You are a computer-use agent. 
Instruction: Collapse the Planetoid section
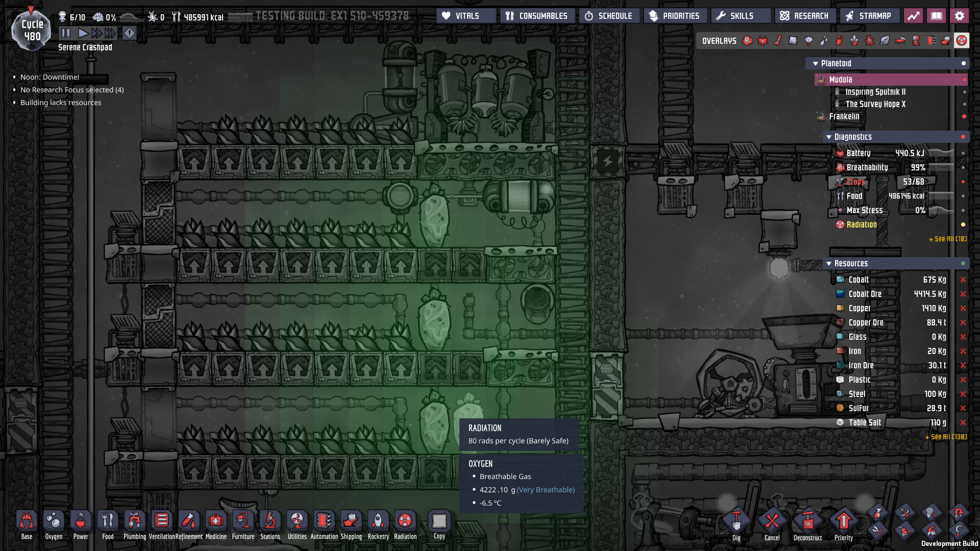(816, 64)
